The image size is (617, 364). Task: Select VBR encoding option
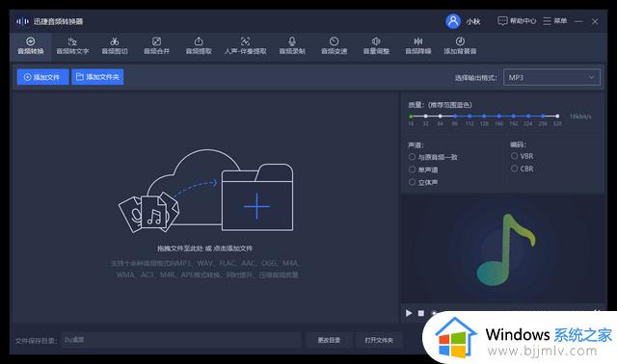(522, 156)
